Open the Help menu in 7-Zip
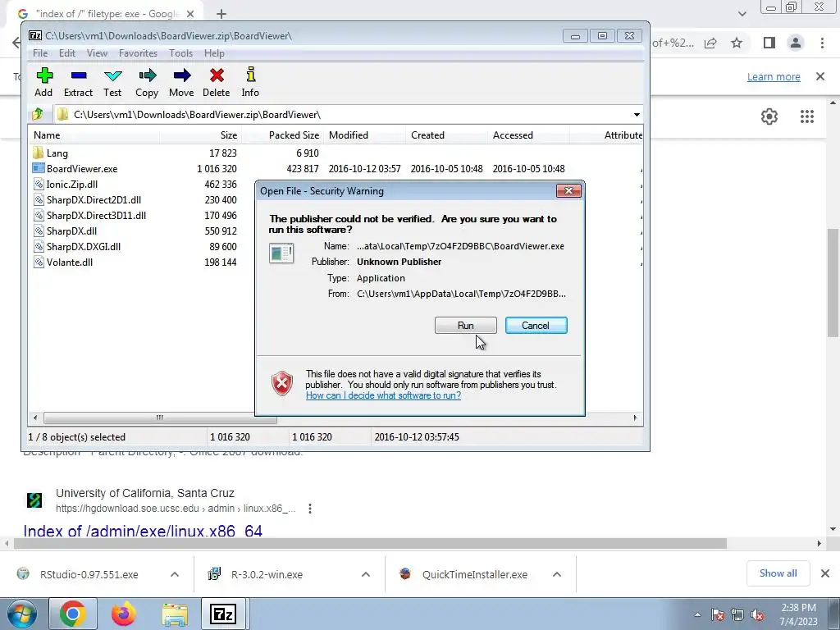The height and width of the screenshot is (630, 840). [214, 53]
